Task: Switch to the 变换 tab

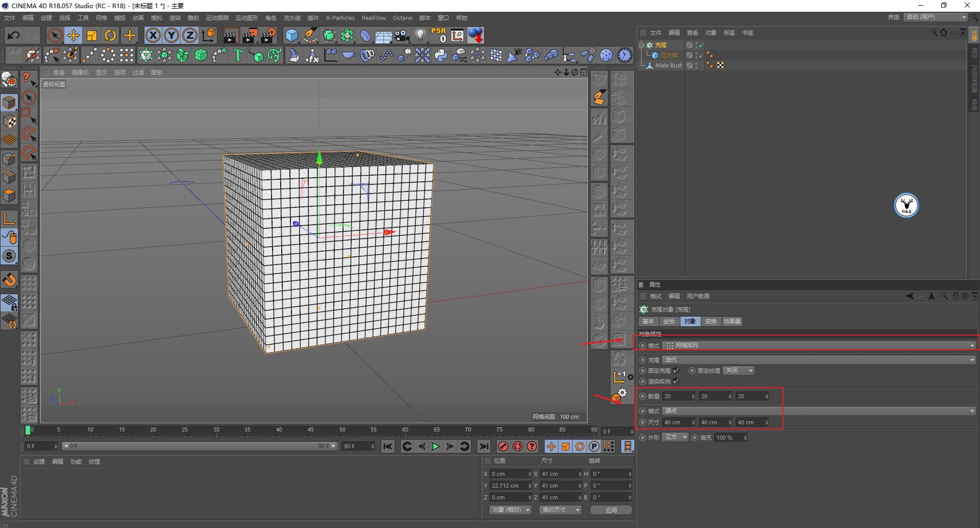Action: tap(710, 321)
